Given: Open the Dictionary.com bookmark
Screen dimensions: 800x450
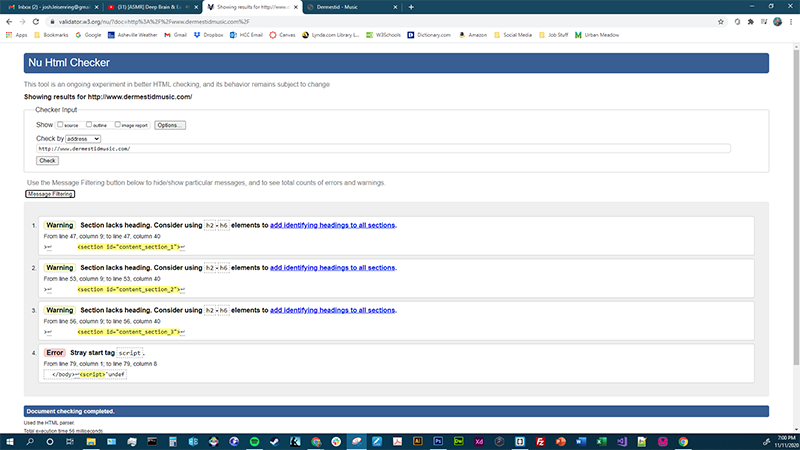Looking at the screenshot, I should pos(429,35).
